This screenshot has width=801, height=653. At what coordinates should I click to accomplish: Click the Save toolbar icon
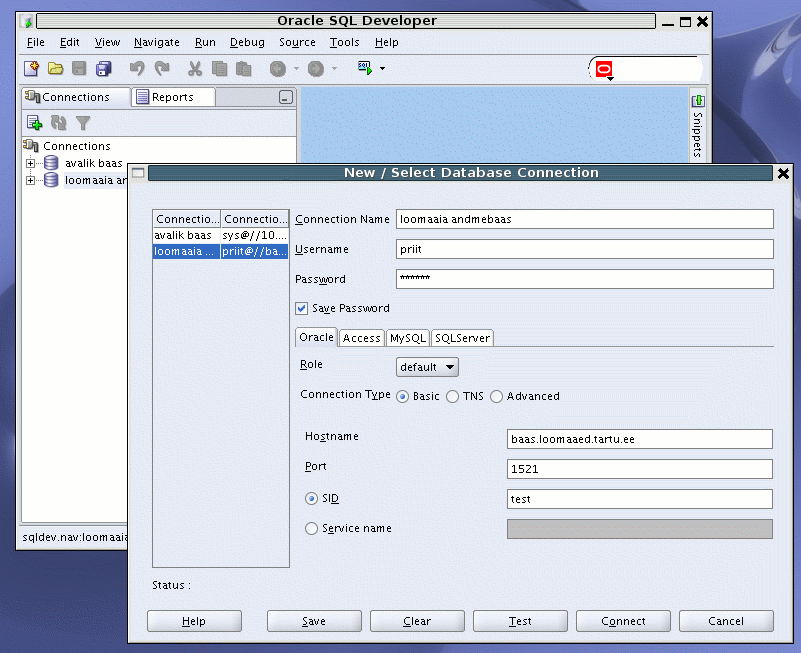click(x=79, y=68)
